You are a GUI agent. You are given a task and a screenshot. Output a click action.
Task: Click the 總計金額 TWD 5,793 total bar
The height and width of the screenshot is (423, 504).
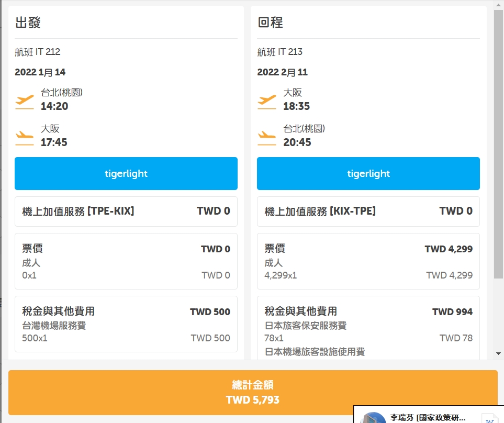(253, 393)
